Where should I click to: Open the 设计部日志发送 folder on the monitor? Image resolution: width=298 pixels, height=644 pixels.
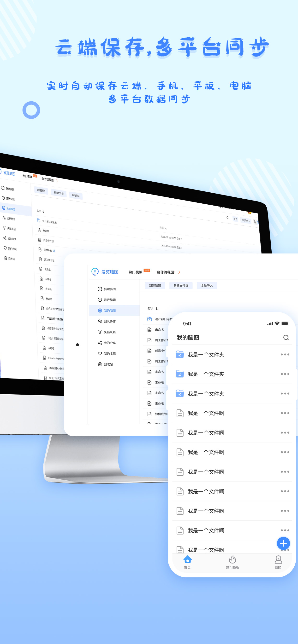(x=47, y=221)
